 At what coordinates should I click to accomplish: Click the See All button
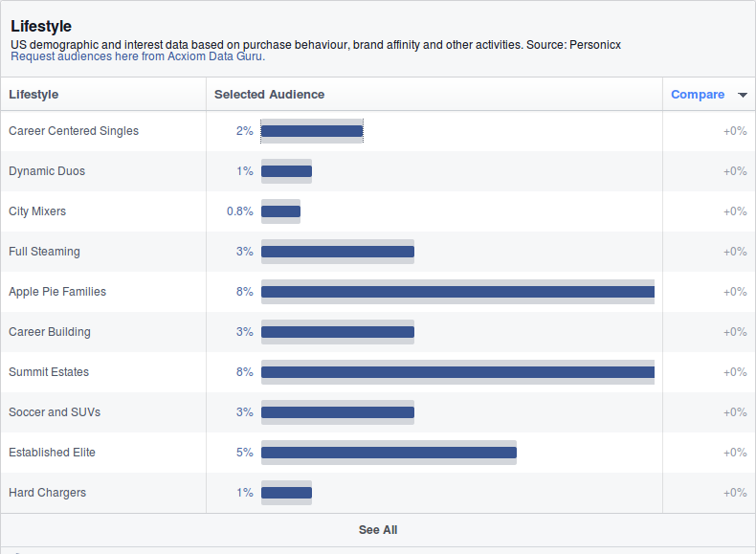tap(378, 530)
